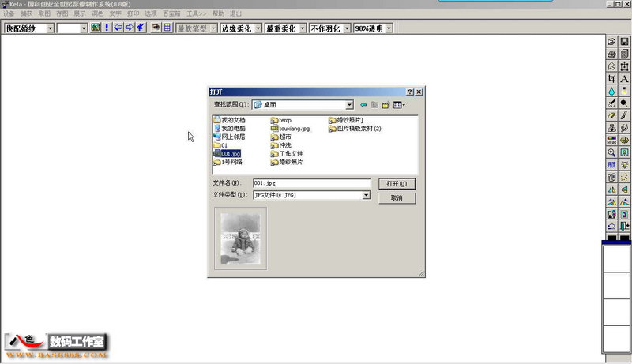
Task: Open the 调色 menu
Action: click(x=97, y=13)
